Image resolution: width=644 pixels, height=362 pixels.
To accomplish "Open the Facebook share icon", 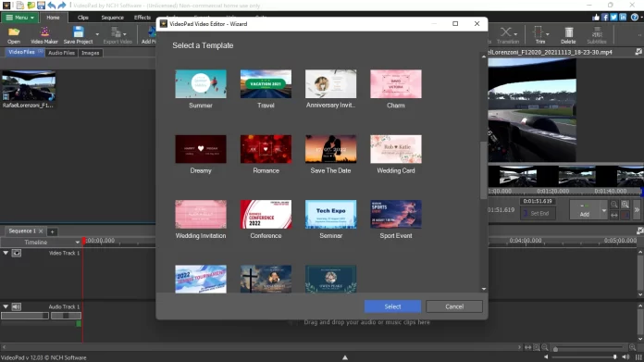I will click(605, 18).
